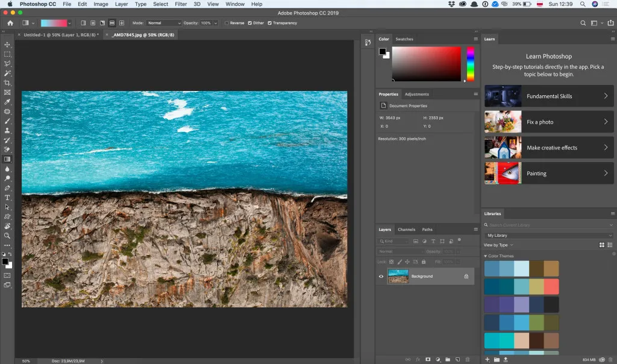Select the Horizontal Type tool
The height and width of the screenshot is (364, 617).
[7, 197]
